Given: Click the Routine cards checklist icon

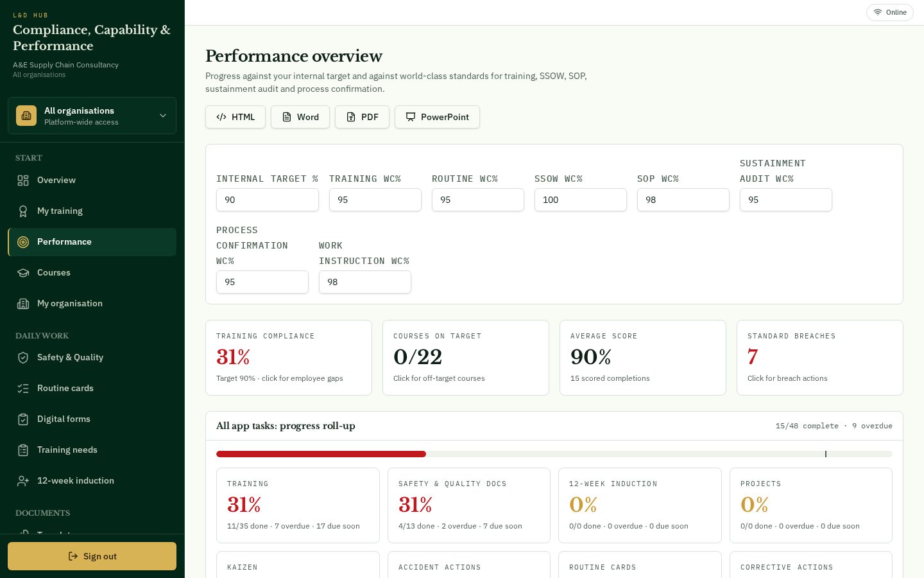Looking at the screenshot, I should 23,389.
